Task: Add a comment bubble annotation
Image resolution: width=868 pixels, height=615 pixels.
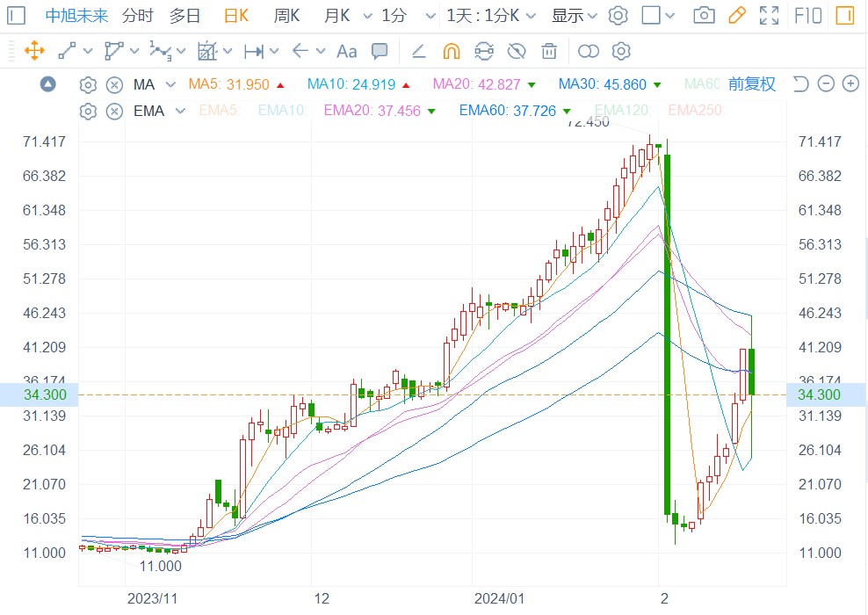Action: (x=380, y=51)
